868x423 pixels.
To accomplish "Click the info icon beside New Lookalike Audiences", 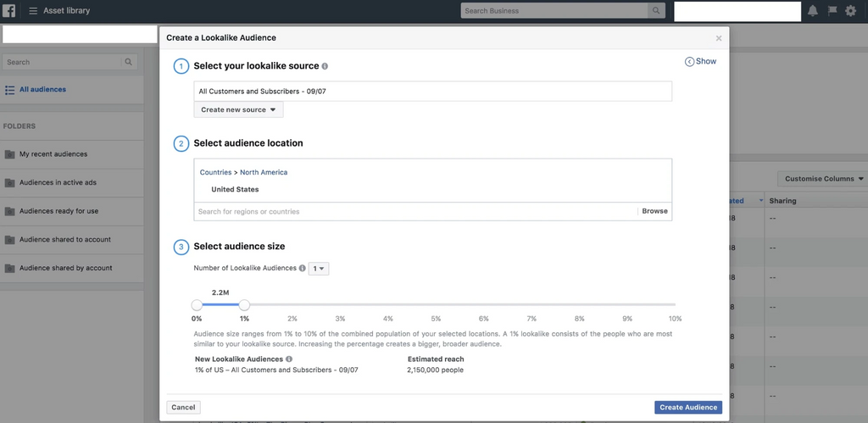I will pos(289,359).
